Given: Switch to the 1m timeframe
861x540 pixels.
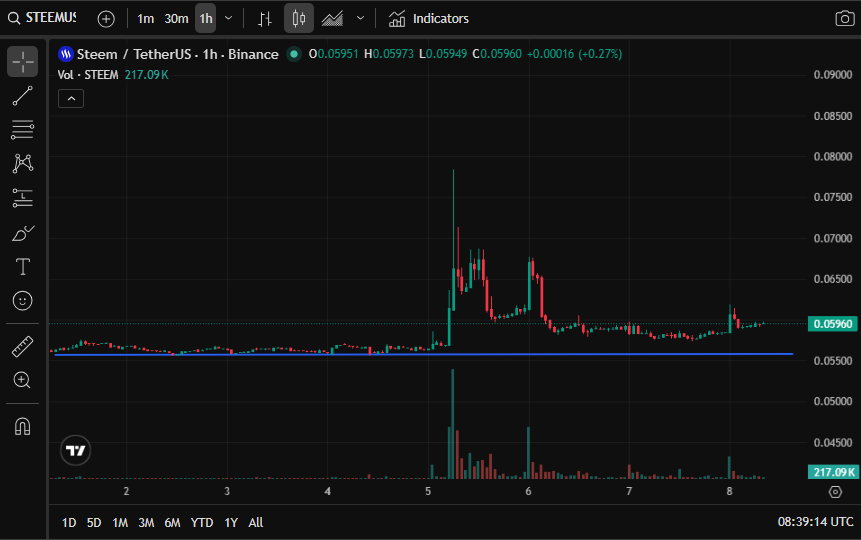Looking at the screenshot, I should 146,19.
